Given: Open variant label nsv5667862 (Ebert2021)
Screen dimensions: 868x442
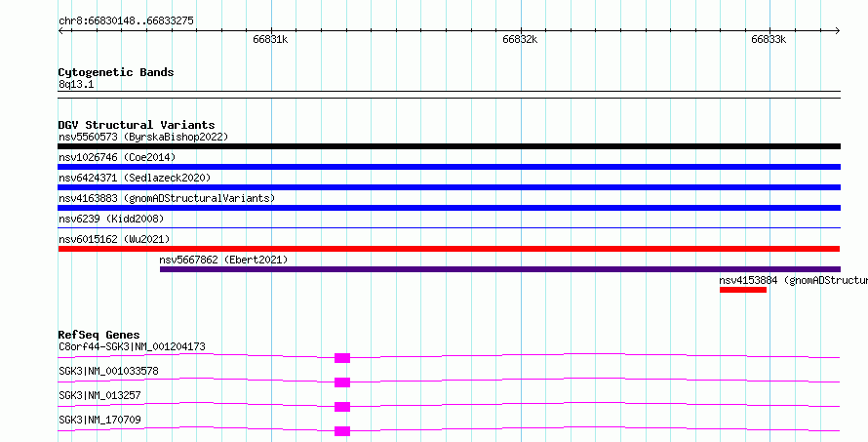Looking at the screenshot, I should click(223, 260).
